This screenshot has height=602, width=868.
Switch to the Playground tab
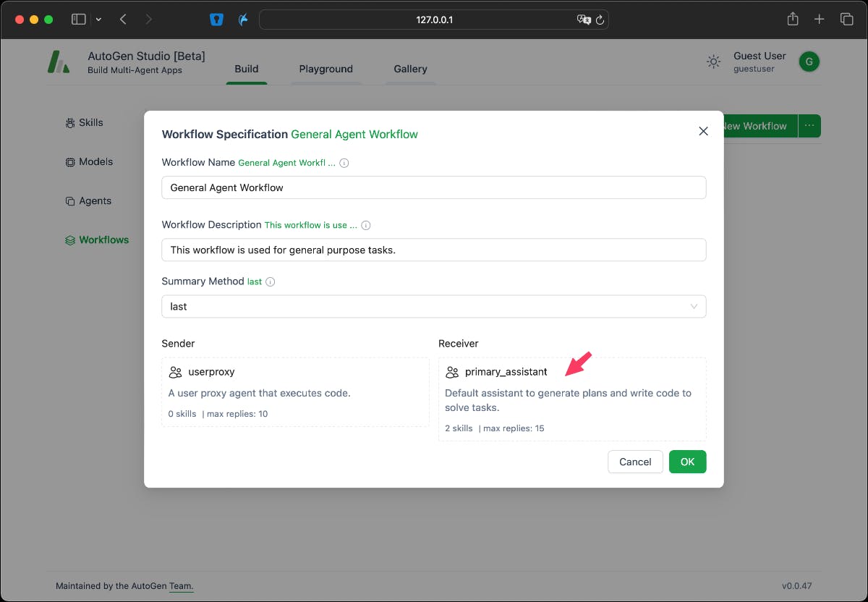[326, 69]
